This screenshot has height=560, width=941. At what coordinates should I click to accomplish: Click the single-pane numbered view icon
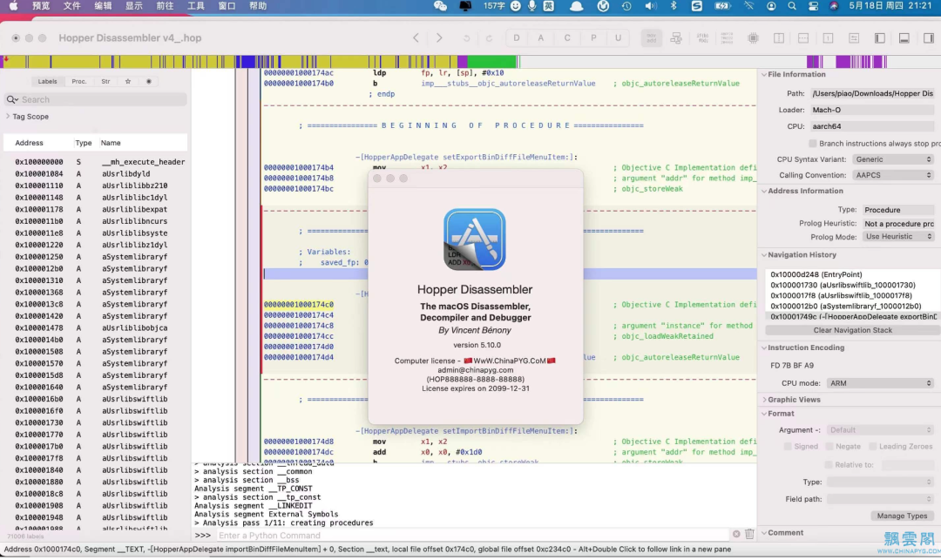click(x=829, y=37)
